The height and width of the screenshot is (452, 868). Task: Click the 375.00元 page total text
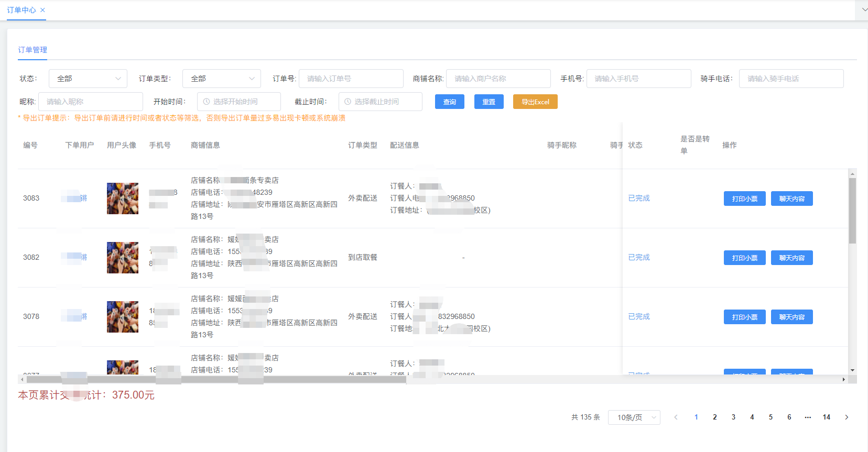[x=133, y=395]
